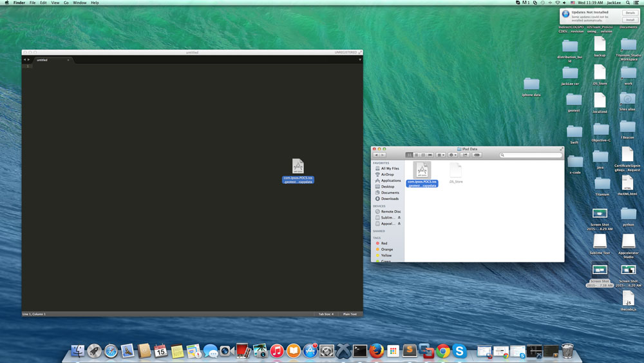Click the Plain Text syntax selector
Viewport: 644px width, 363px height.
click(350, 314)
